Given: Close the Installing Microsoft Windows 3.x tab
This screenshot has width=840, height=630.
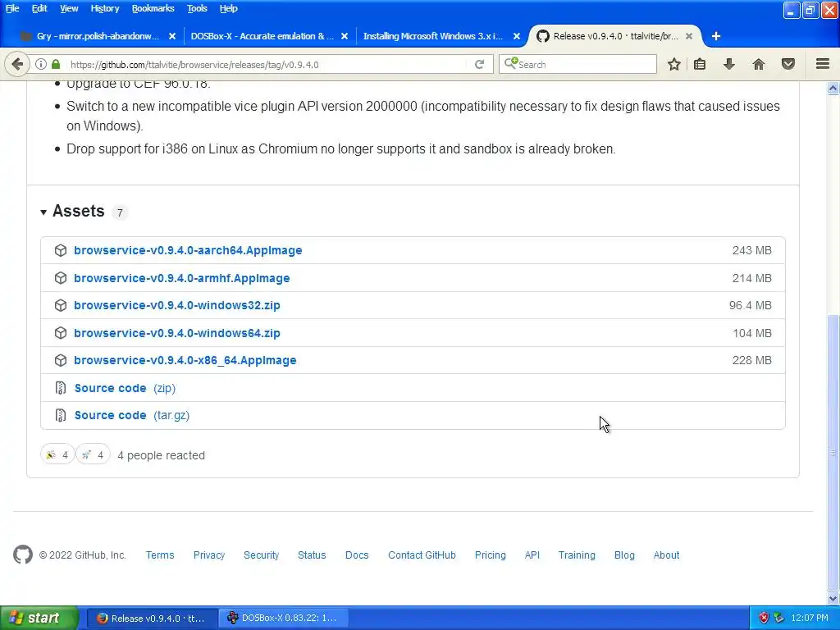Looking at the screenshot, I should tap(517, 36).
